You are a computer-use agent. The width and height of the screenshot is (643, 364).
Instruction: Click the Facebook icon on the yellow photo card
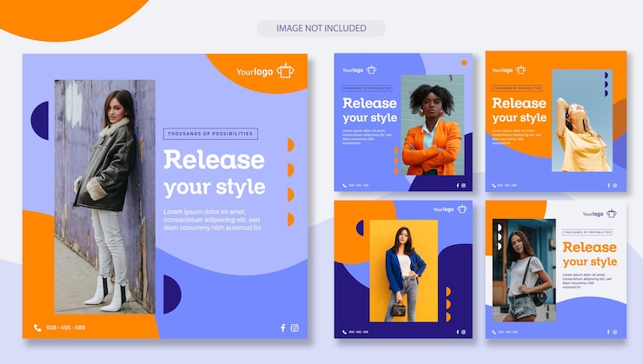pos(458,332)
